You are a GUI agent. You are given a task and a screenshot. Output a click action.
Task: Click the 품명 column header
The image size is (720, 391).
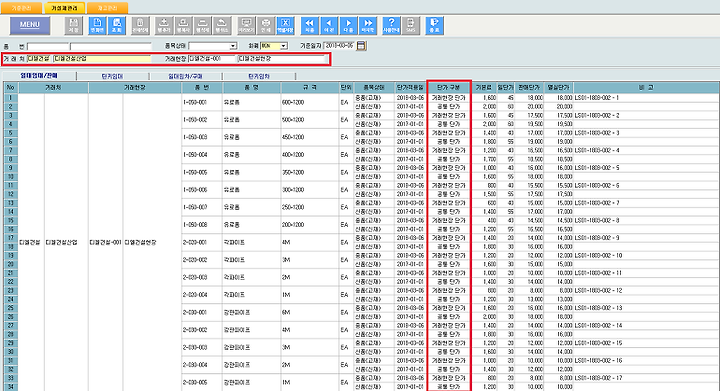pyautogui.click(x=252, y=87)
